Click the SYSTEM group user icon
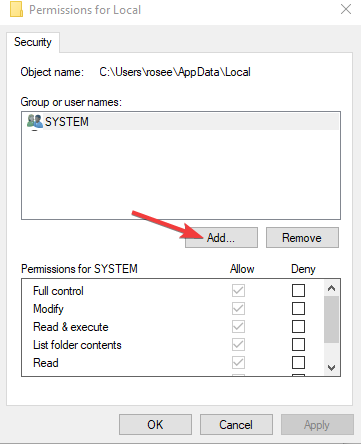Viewport: 361px width, 444px height. coord(35,121)
